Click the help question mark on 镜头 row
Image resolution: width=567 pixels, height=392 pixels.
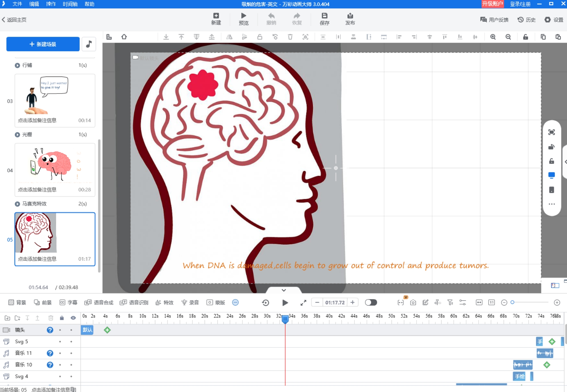coord(50,330)
